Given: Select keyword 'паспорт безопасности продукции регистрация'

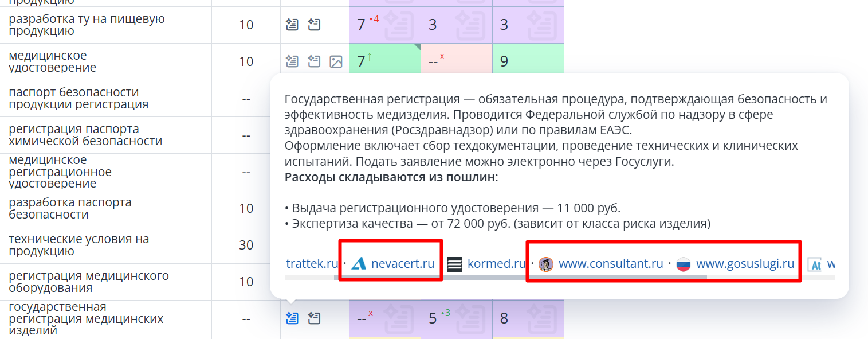Looking at the screenshot, I should pyautogui.click(x=78, y=98).
